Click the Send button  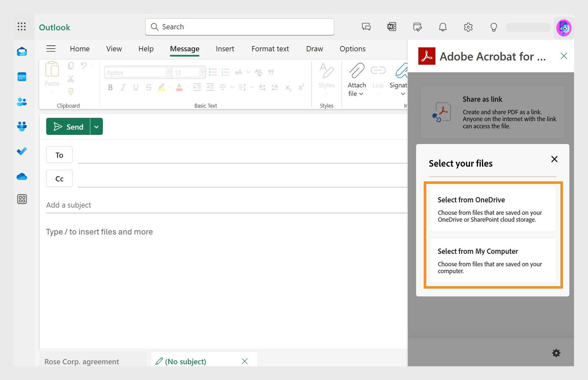(70, 126)
